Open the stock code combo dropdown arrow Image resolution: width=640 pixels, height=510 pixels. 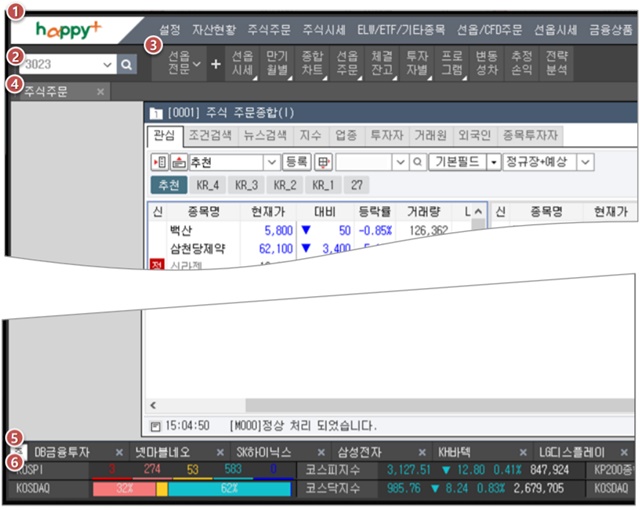pyautogui.click(x=400, y=162)
